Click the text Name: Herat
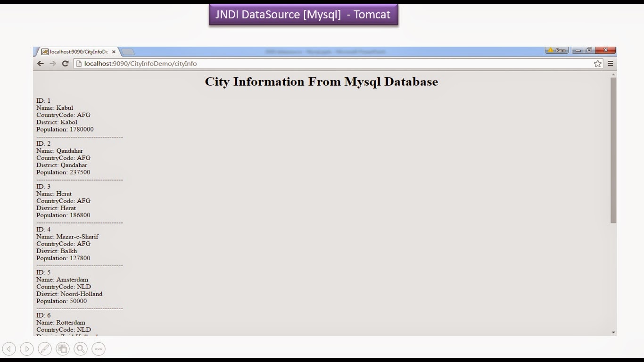The image size is (644, 362). [x=54, y=194]
